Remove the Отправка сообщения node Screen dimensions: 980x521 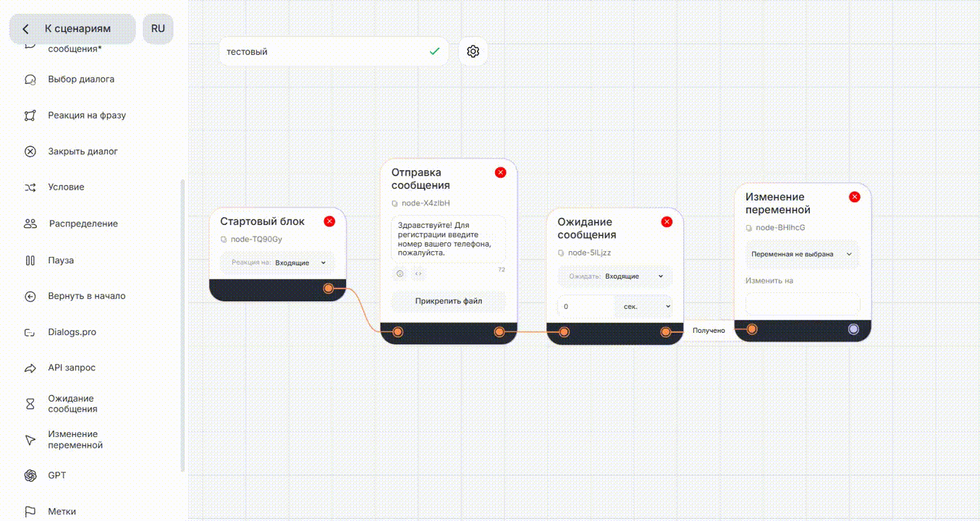click(x=500, y=172)
